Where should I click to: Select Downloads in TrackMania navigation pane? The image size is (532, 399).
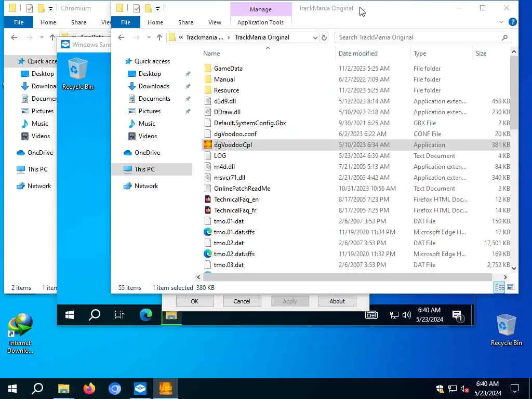click(x=154, y=86)
